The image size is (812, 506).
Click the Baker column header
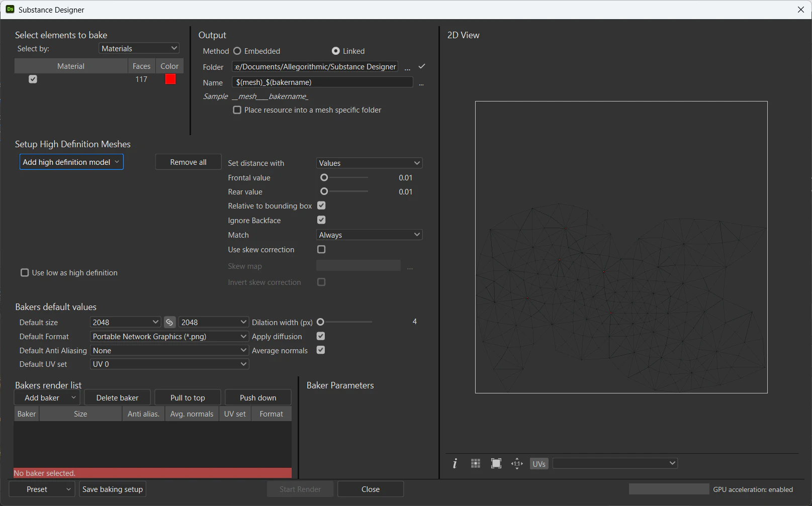point(27,414)
